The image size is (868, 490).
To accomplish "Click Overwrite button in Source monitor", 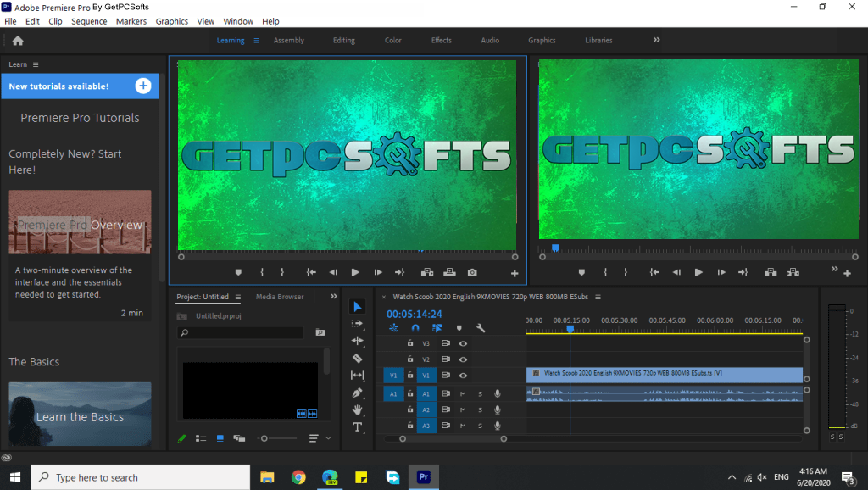I will (449, 272).
